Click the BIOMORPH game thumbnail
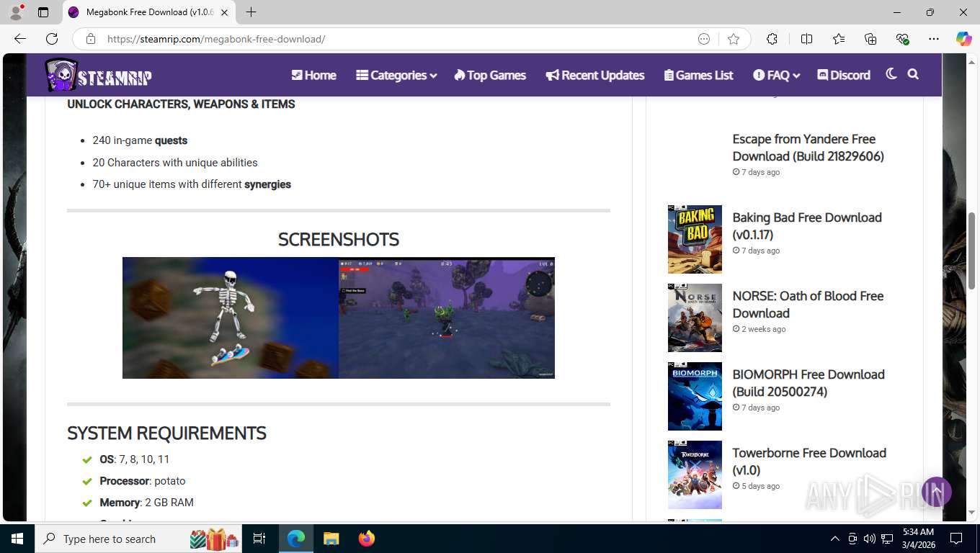Screen dimensions: 980x553 tap(695, 396)
